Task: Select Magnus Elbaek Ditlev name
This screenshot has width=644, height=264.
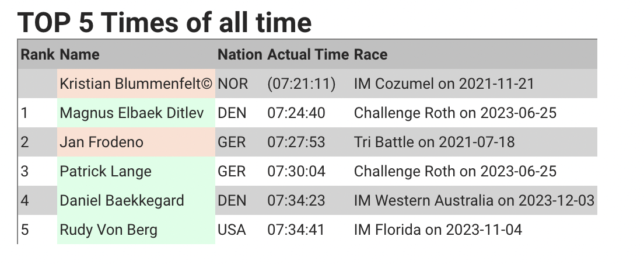Action: pos(132,113)
